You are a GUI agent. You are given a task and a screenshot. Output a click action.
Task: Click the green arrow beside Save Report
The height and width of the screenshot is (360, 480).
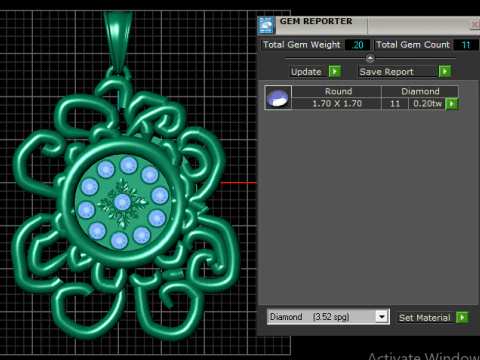(445, 71)
